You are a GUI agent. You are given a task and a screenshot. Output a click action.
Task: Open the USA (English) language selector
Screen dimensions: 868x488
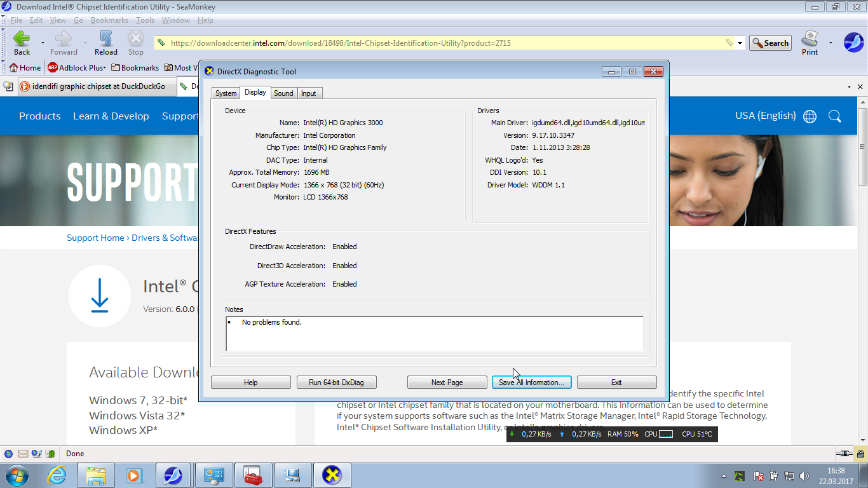[765, 116]
